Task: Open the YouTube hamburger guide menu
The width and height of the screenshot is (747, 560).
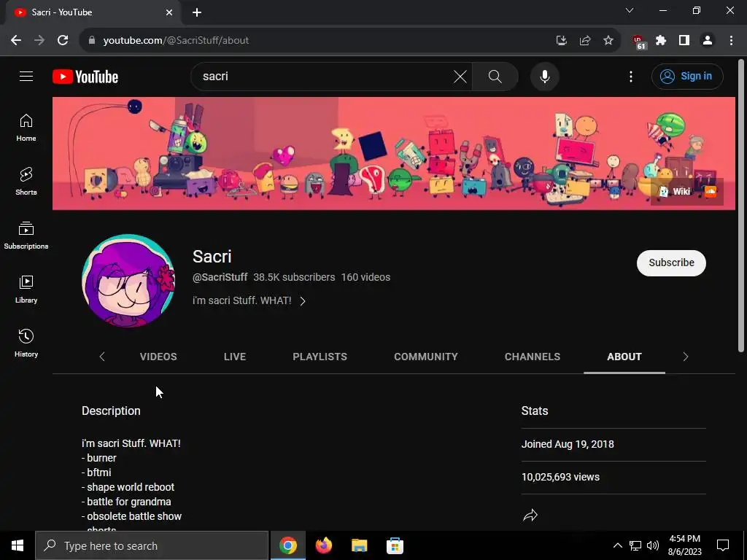Action: point(26,76)
